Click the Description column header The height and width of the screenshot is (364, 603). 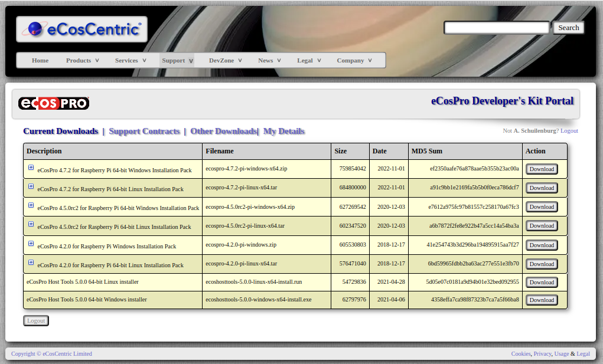pyautogui.click(x=113, y=151)
